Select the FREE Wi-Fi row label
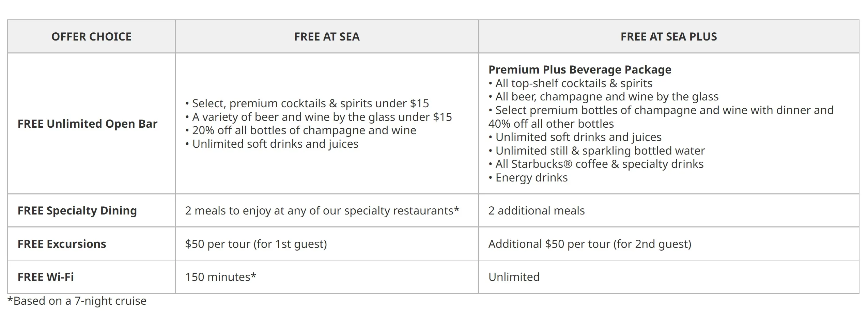 coord(46,277)
